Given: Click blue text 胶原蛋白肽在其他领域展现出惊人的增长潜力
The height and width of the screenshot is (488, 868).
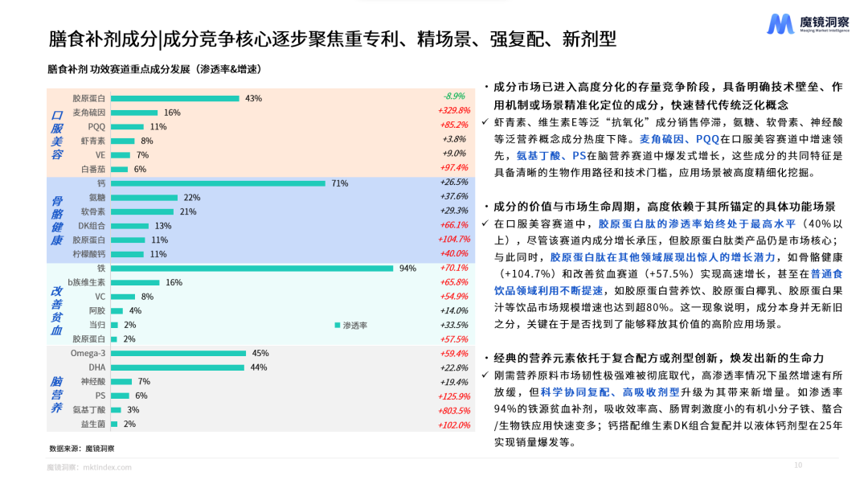Looking at the screenshot, I should (662, 257).
